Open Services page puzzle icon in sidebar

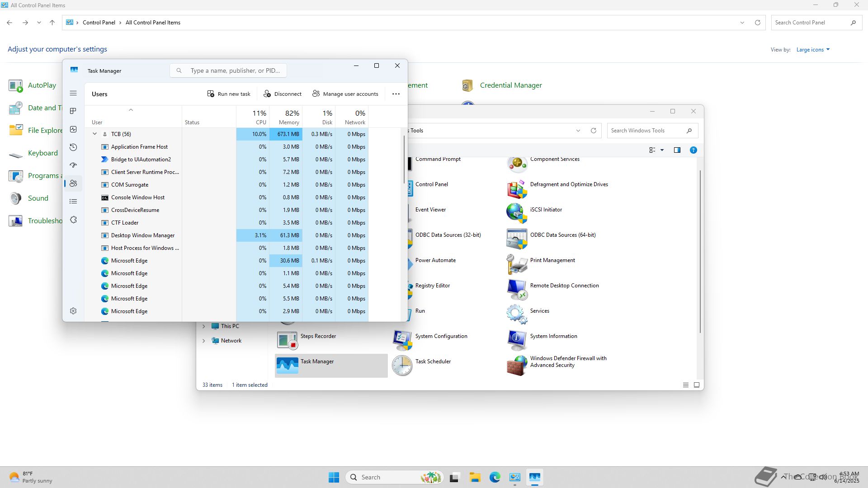(73, 220)
